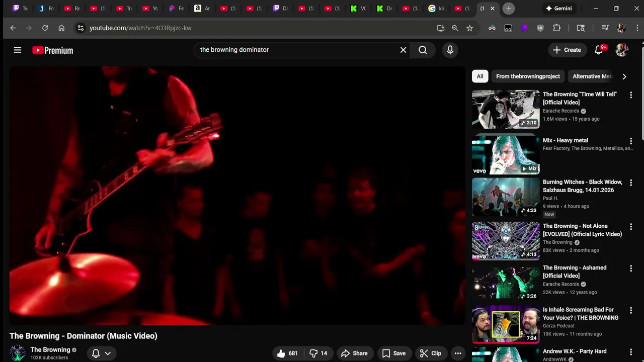
Task: Open options for Andrew W.K. Party Hard
Action: [631, 352]
